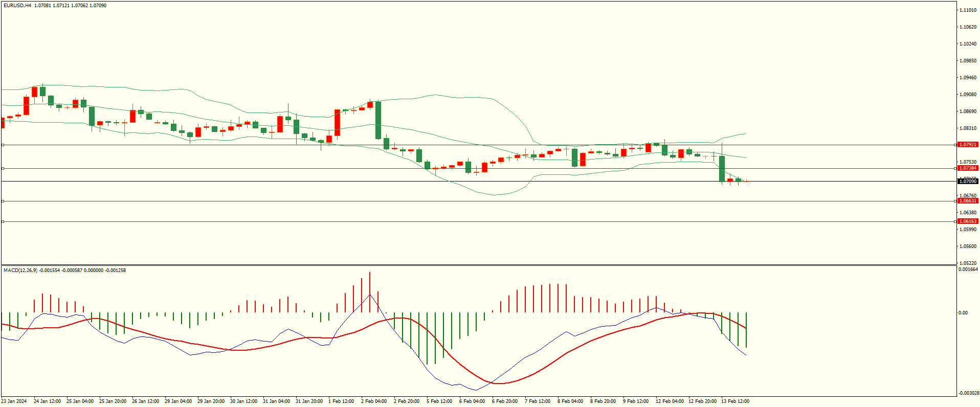Click the 2 Feb 04:00 time label
The height and width of the screenshot is (407, 980).
coord(374,401)
